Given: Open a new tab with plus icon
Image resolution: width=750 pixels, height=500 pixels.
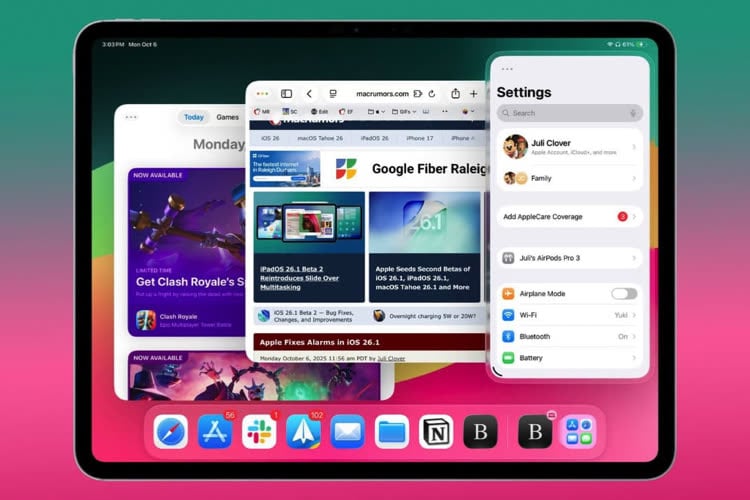Looking at the screenshot, I should (x=474, y=93).
